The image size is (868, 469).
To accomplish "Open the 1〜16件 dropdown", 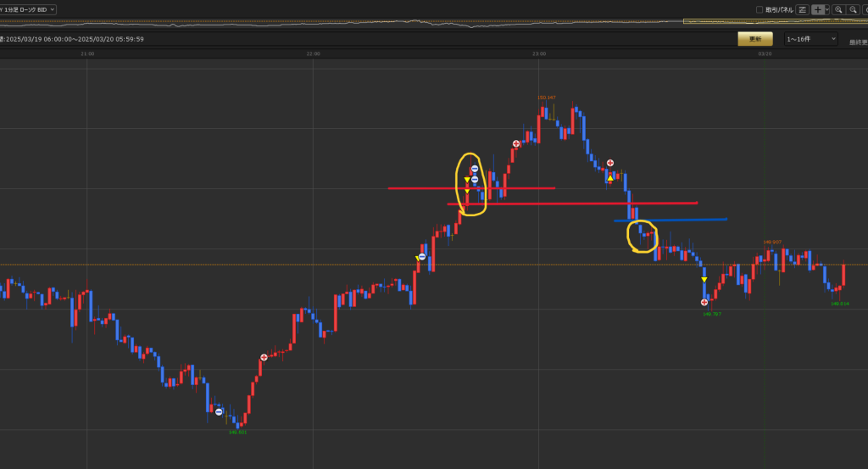I will (x=810, y=39).
